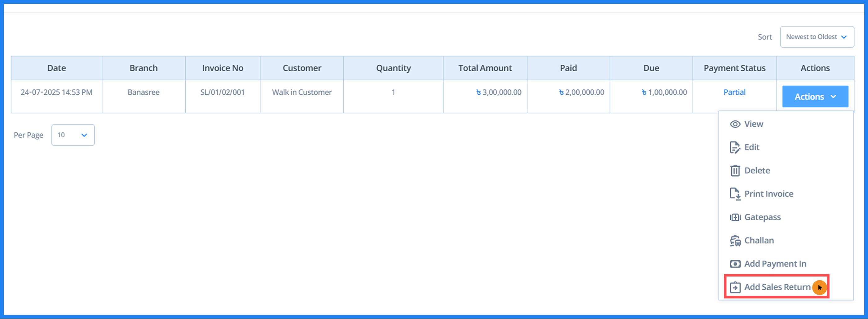Collapse the blue Actions dropdown button
This screenshot has width=868, height=319.
tap(815, 97)
